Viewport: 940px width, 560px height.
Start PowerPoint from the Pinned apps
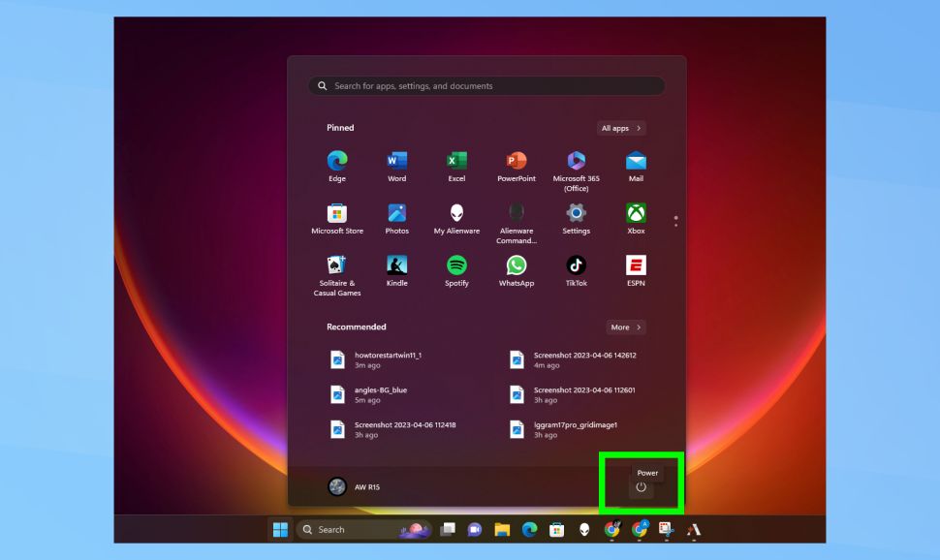(x=517, y=166)
